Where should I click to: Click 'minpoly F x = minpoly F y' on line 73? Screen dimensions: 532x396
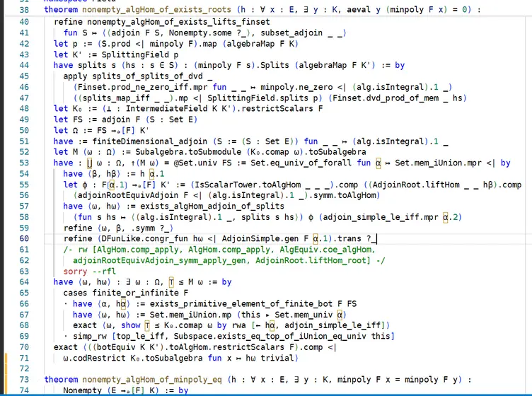(x=398, y=380)
